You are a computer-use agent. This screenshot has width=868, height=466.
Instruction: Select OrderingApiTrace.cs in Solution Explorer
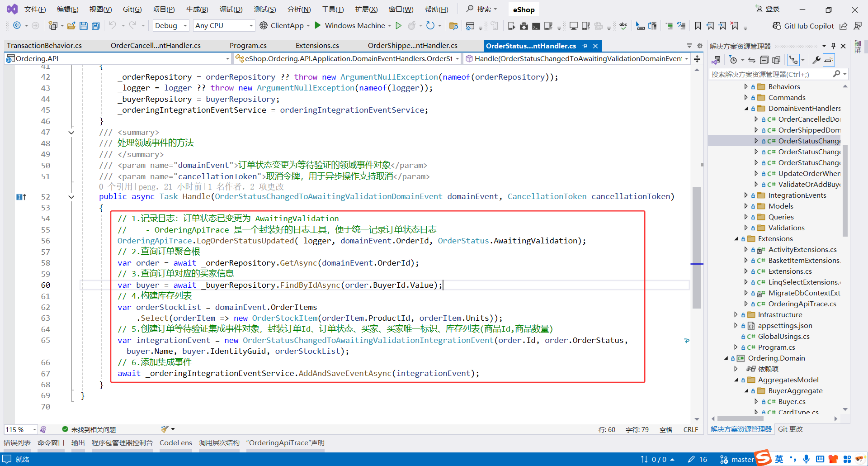point(802,304)
